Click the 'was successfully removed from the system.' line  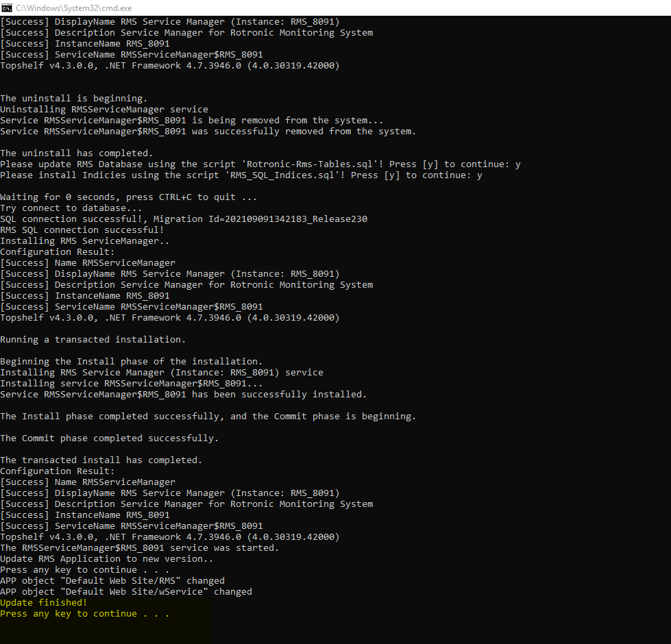(208, 132)
